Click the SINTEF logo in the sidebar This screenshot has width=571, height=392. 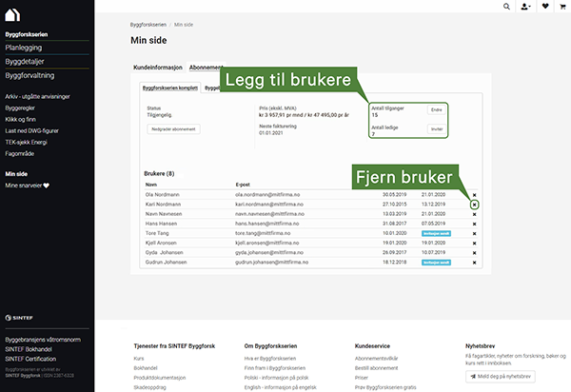point(19,318)
